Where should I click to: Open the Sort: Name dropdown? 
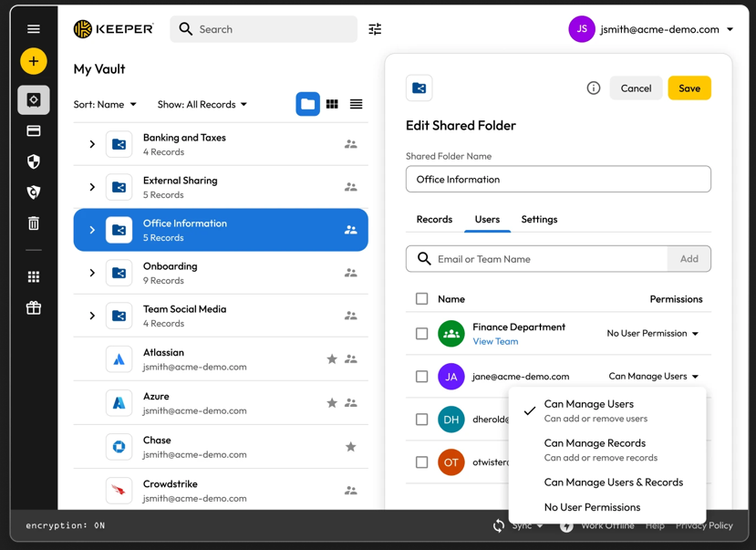(x=105, y=105)
